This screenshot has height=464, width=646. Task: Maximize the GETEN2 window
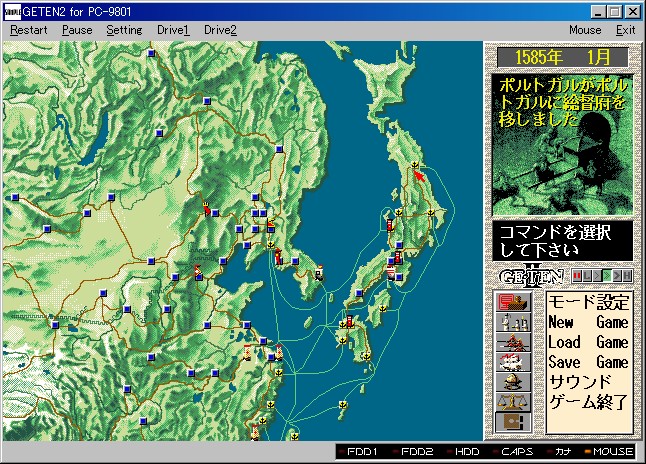coord(614,12)
